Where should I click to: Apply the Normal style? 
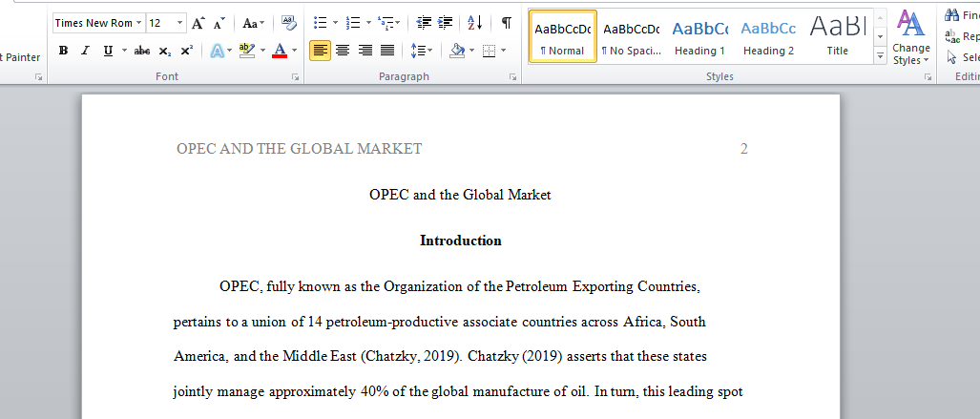click(x=562, y=37)
